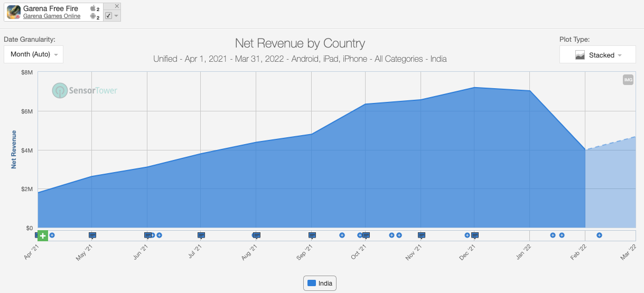Click the Android platform icon

tap(94, 16)
